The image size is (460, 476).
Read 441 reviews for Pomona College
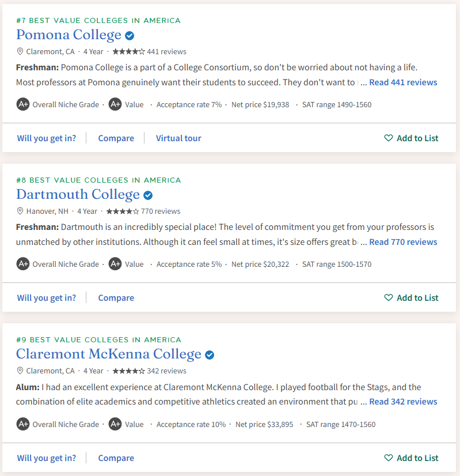click(x=403, y=82)
